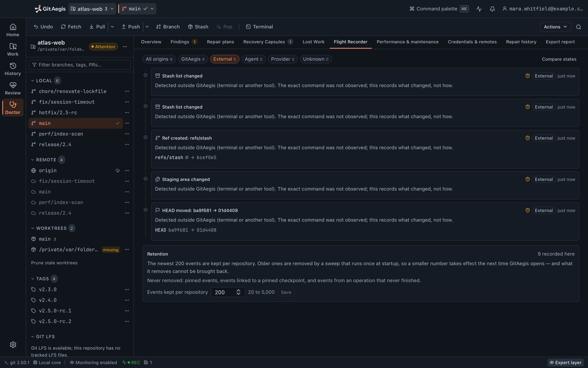Switch to the Repair plans tab

[220, 42]
